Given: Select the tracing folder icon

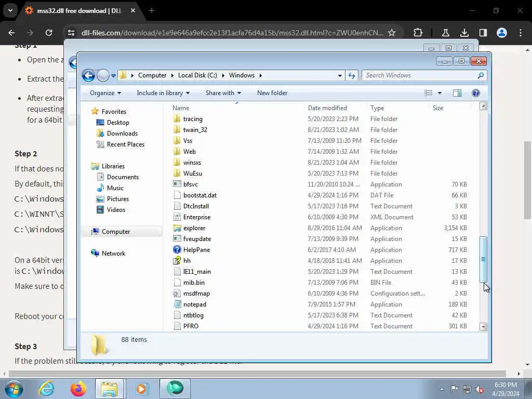Looking at the screenshot, I should [x=177, y=119].
